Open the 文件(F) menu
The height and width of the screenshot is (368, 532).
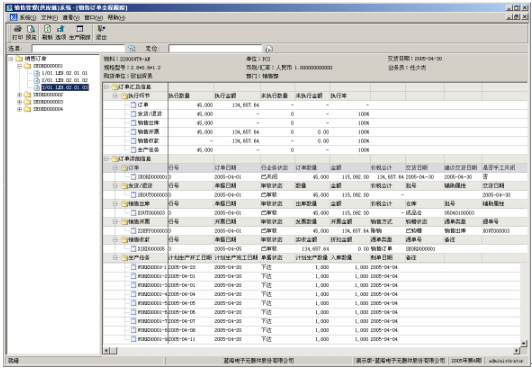click(x=49, y=17)
